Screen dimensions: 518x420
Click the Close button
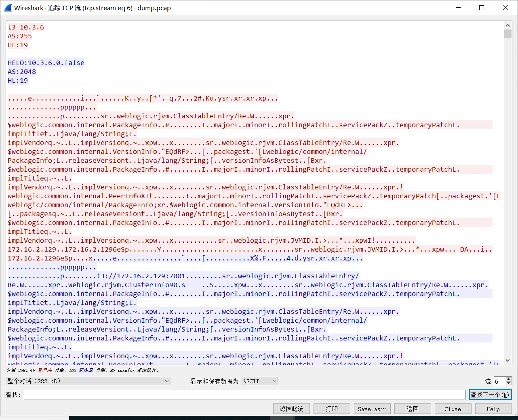tap(453, 409)
